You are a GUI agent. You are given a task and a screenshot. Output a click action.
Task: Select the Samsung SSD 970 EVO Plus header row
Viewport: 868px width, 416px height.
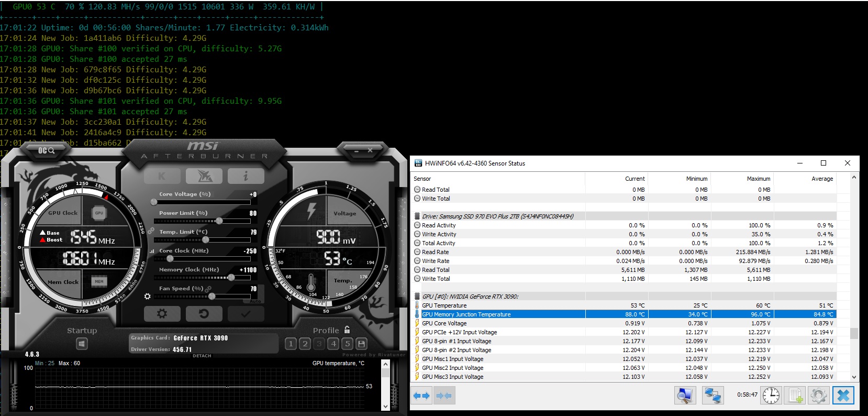[624, 216]
